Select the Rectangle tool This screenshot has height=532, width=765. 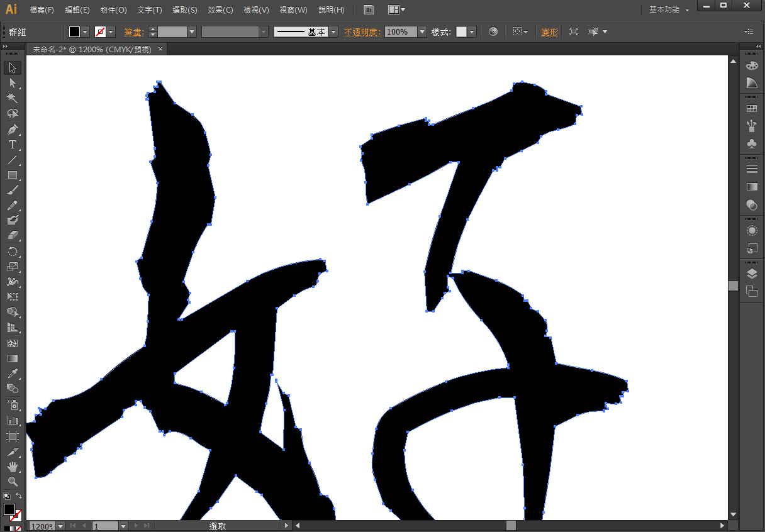(x=13, y=175)
